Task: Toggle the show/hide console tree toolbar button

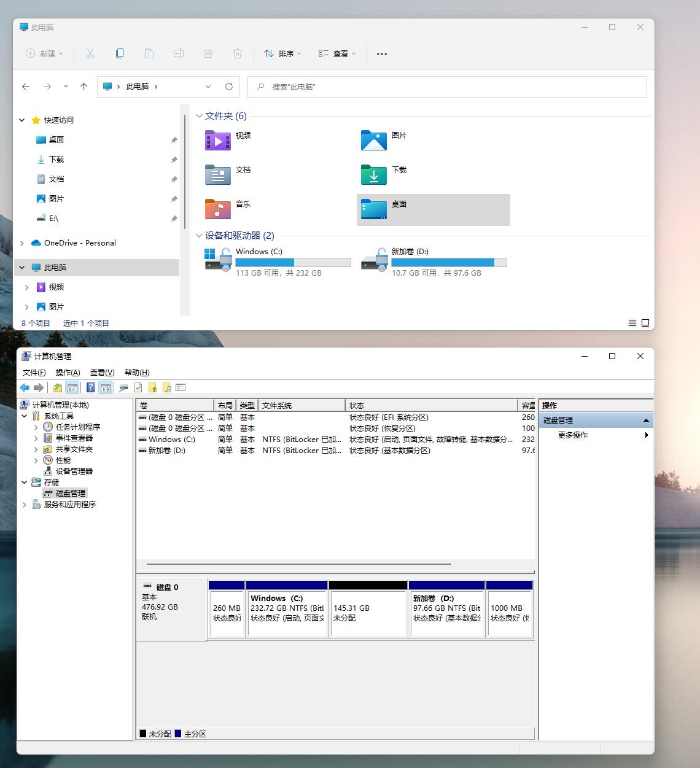Action: pyautogui.click(x=72, y=387)
